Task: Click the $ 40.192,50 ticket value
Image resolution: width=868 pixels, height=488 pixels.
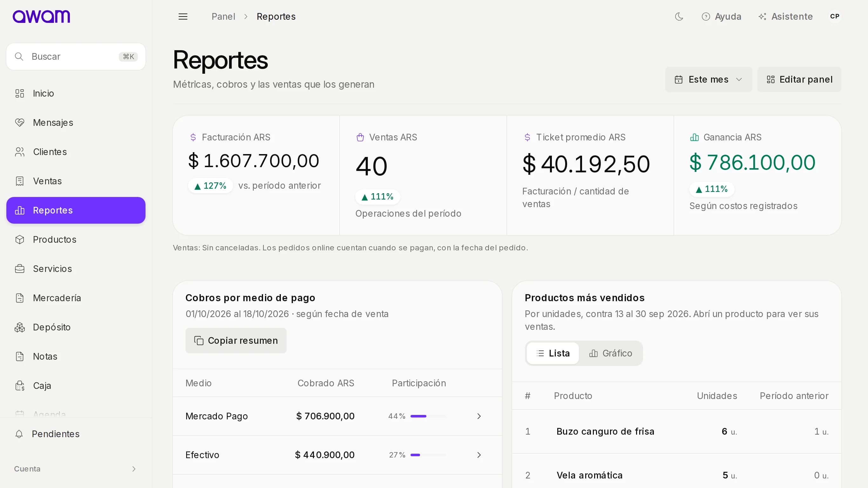Action: tap(586, 164)
